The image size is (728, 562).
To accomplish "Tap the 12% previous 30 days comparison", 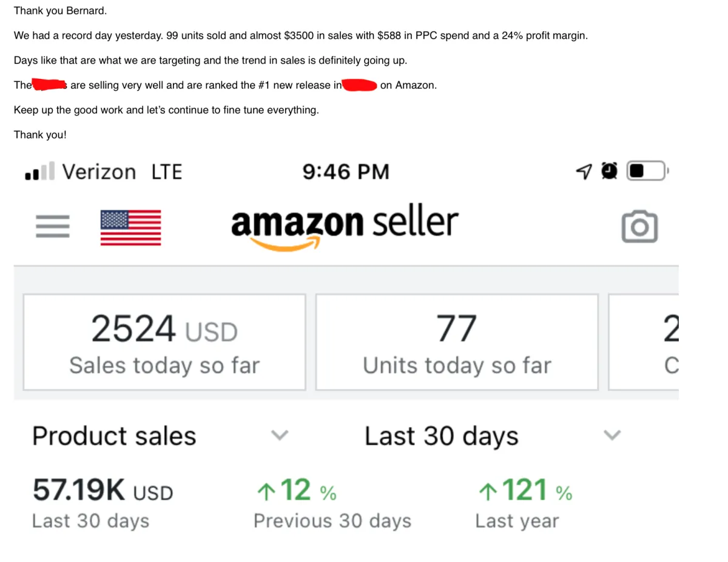I will (297, 491).
